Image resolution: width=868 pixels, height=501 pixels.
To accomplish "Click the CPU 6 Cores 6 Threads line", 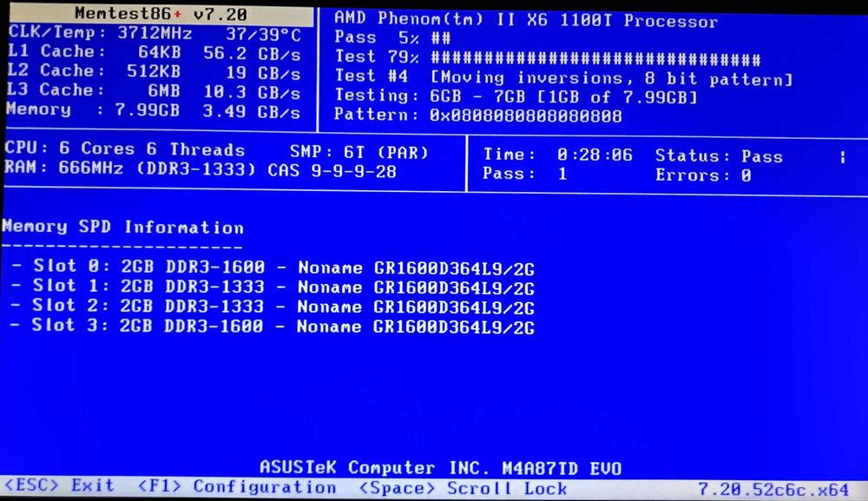I will (x=124, y=148).
